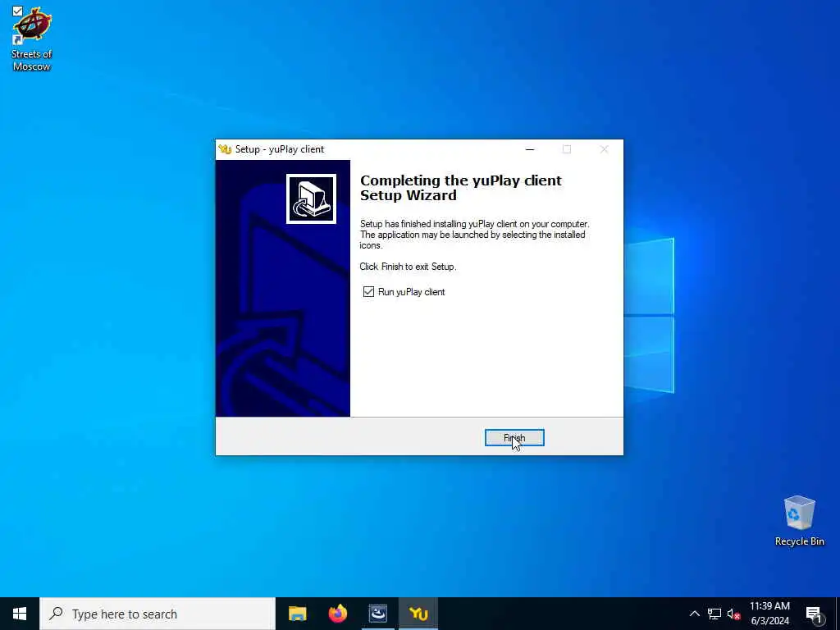840x630 pixels.
Task: Launch Firefox from the taskbar
Action: 337,614
